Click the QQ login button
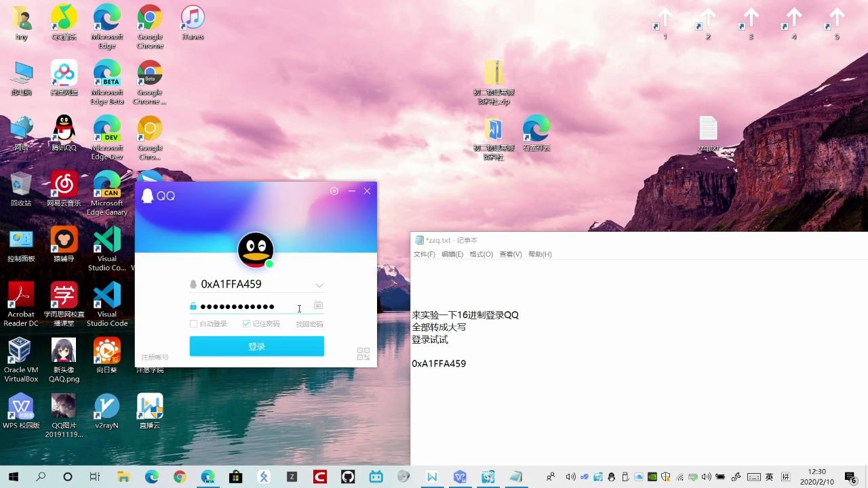 (256, 346)
